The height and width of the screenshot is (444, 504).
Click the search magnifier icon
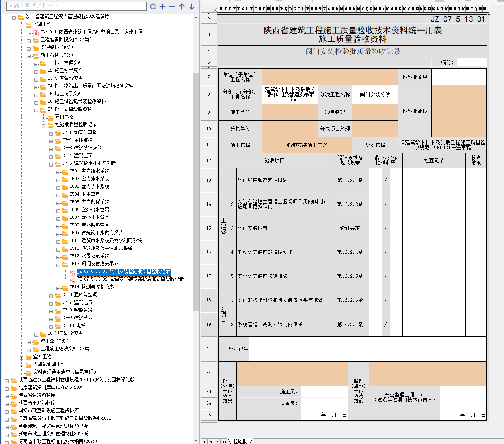[x=153, y=7]
